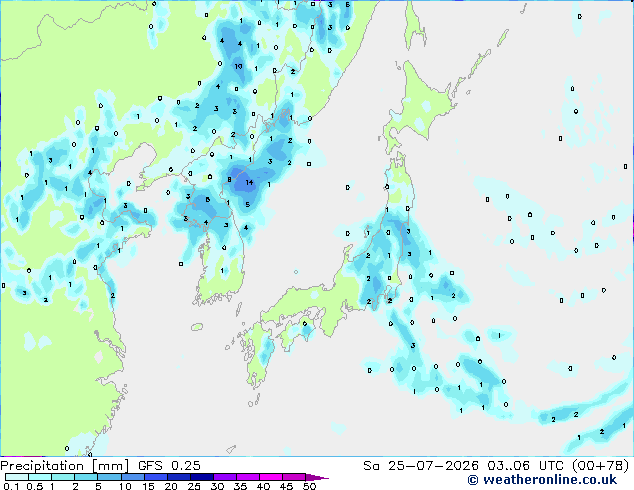The width and height of the screenshot is (634, 490).
Task: Click the legend scale label '0.5'
Action: pyautogui.click(x=35, y=486)
